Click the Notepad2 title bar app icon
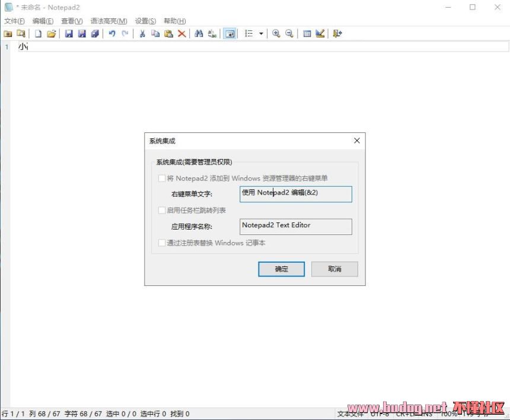Viewport: 510px width, 420px height. [8, 7]
